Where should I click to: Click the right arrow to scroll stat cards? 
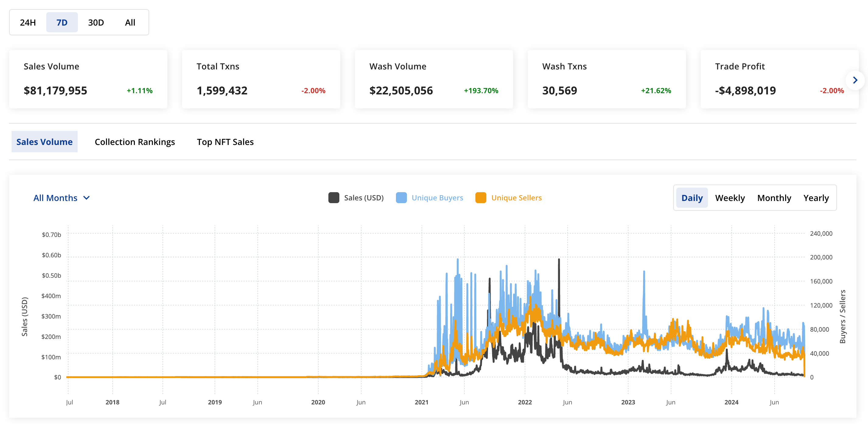click(855, 80)
